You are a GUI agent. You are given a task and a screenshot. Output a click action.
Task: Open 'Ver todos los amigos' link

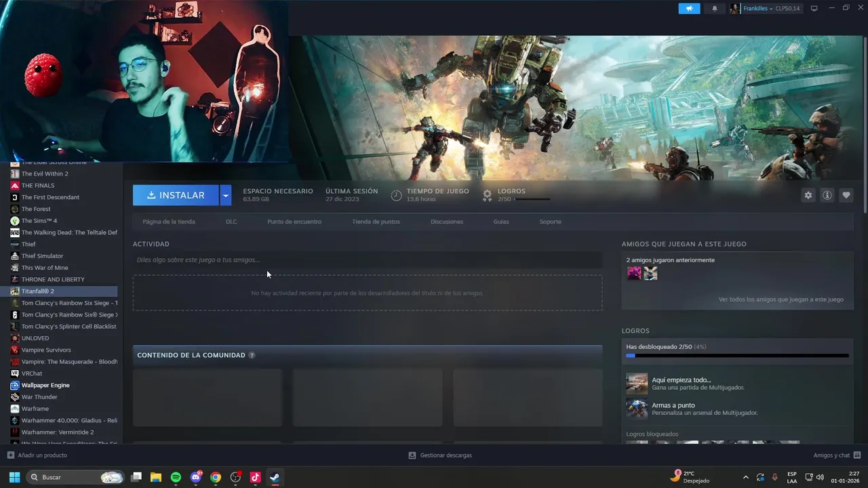tap(781, 300)
